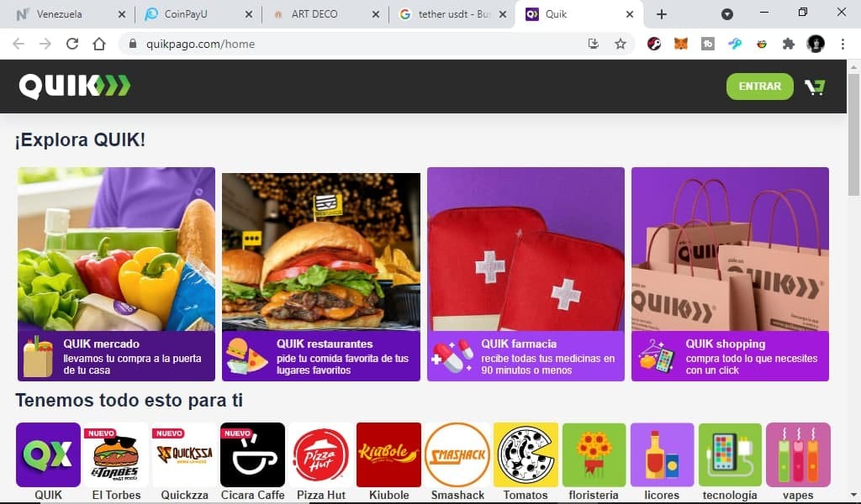This screenshot has height=504, width=861.
Task: Open the QUIK store icon
Action: pyautogui.click(x=48, y=454)
